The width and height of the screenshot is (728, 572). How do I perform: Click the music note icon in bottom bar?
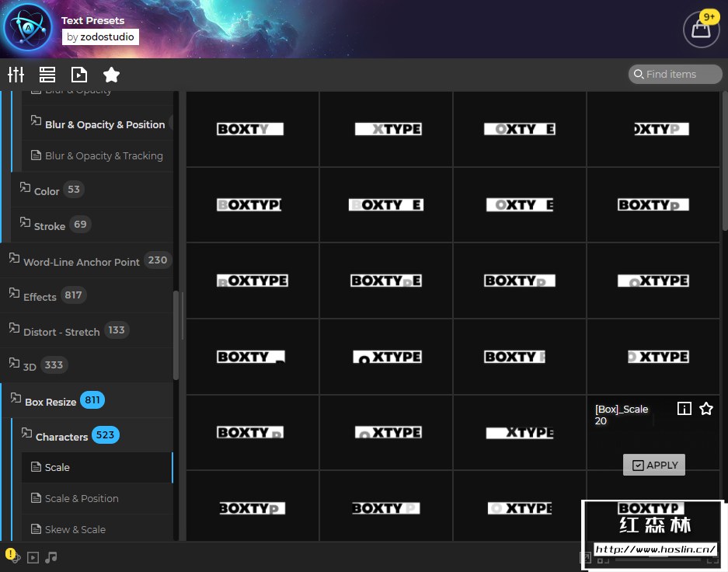pyautogui.click(x=51, y=556)
